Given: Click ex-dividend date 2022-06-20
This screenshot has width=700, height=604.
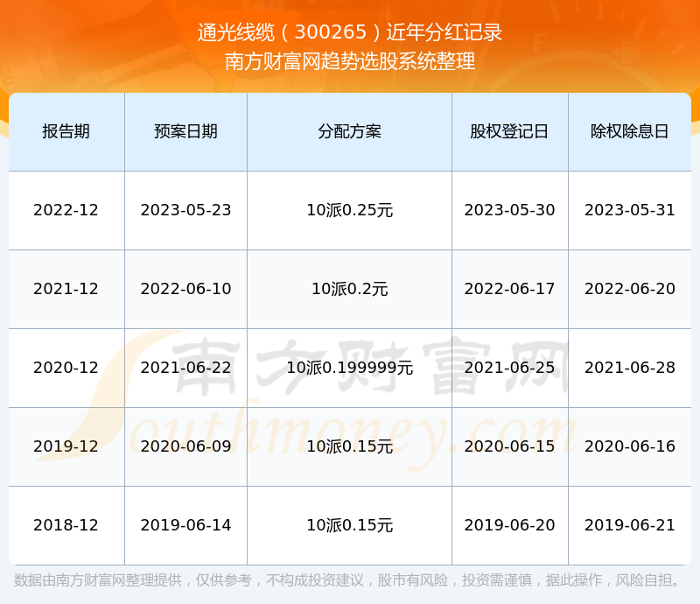Looking at the screenshot, I should pyautogui.click(x=629, y=289).
